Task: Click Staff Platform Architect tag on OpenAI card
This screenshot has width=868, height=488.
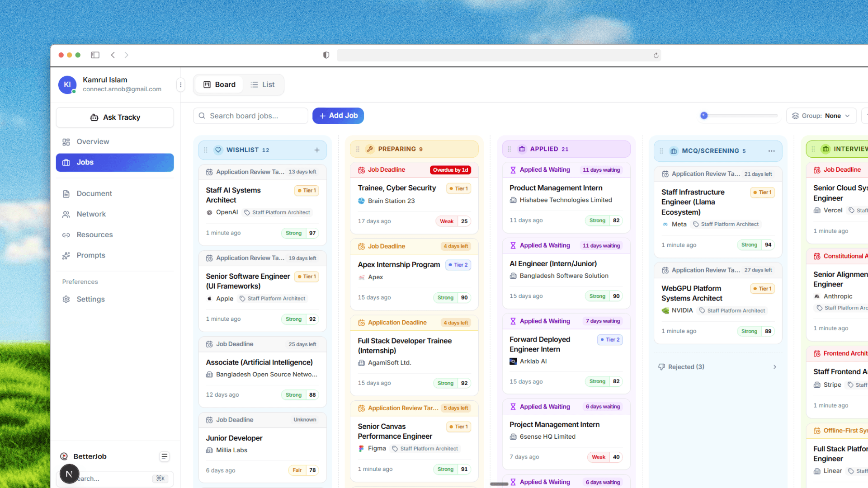Action: click(277, 212)
